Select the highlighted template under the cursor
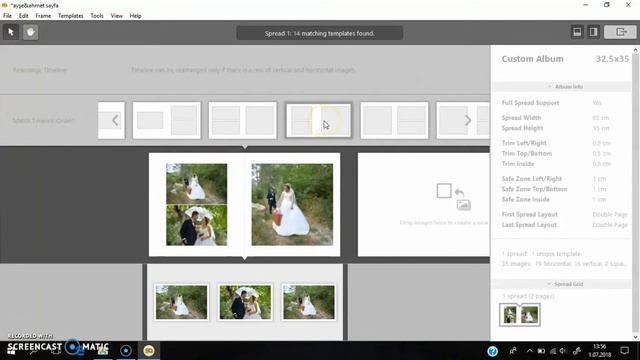Image resolution: width=640 pixels, height=360 pixels. pos(318,120)
